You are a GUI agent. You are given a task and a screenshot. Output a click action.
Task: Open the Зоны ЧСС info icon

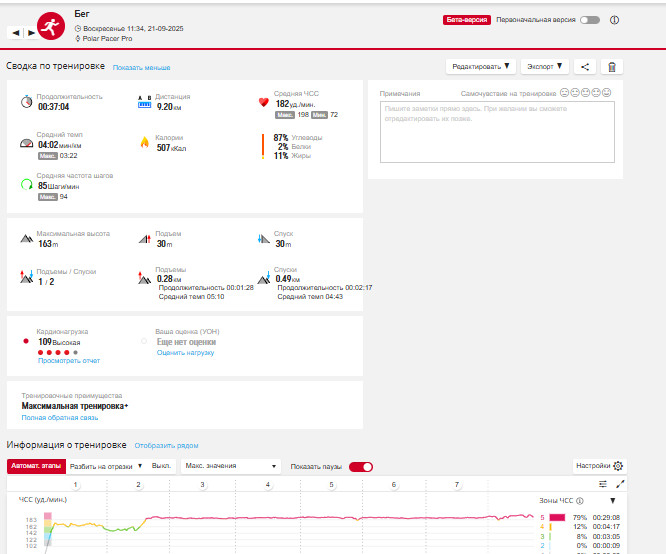[580, 500]
